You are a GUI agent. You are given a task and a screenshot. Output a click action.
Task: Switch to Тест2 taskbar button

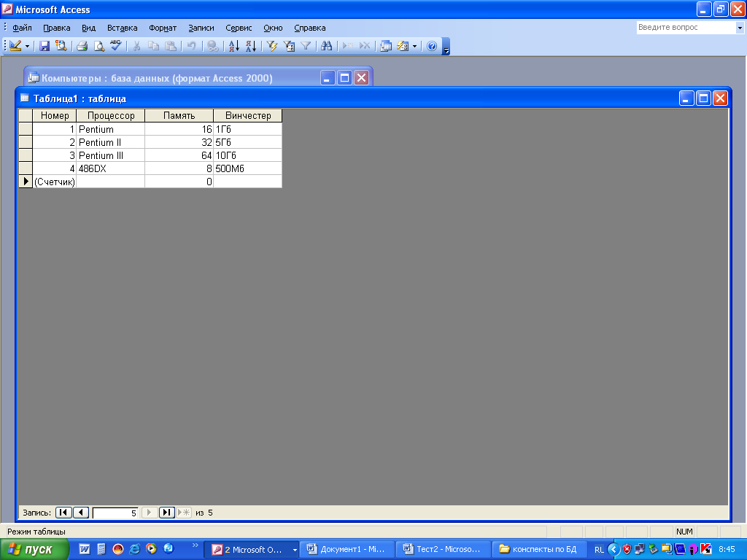tap(443, 549)
